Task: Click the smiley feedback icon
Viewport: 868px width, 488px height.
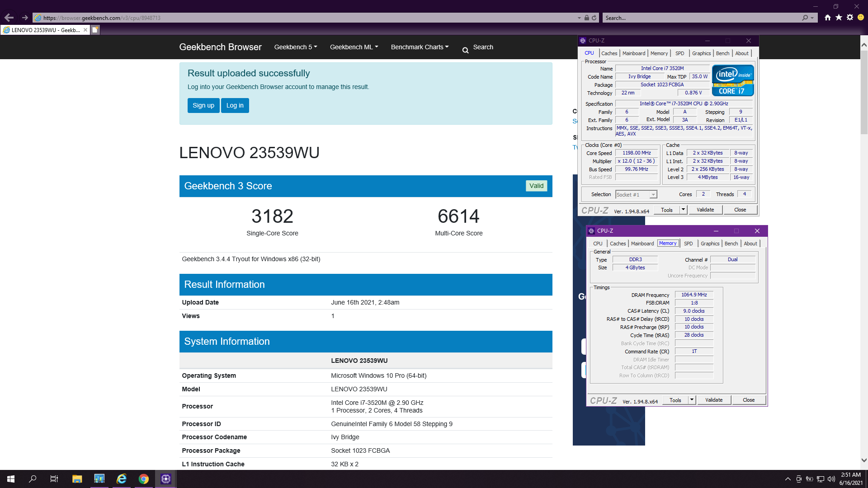Action: (861, 18)
